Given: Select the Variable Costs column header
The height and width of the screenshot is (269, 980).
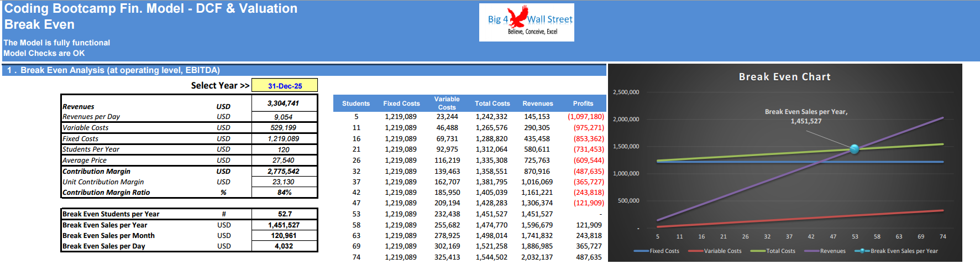Looking at the screenshot, I should tap(447, 104).
